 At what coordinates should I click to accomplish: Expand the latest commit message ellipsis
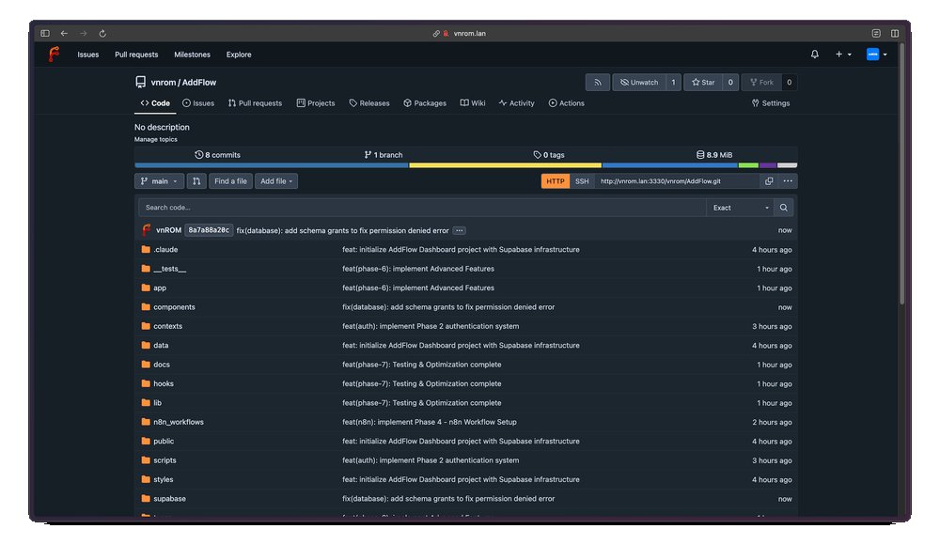(x=460, y=230)
